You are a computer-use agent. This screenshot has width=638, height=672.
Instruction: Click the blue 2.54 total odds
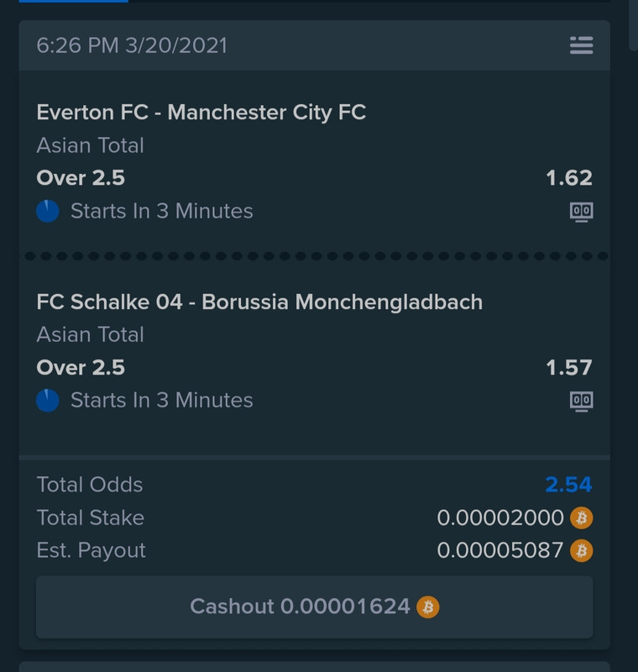(x=568, y=485)
